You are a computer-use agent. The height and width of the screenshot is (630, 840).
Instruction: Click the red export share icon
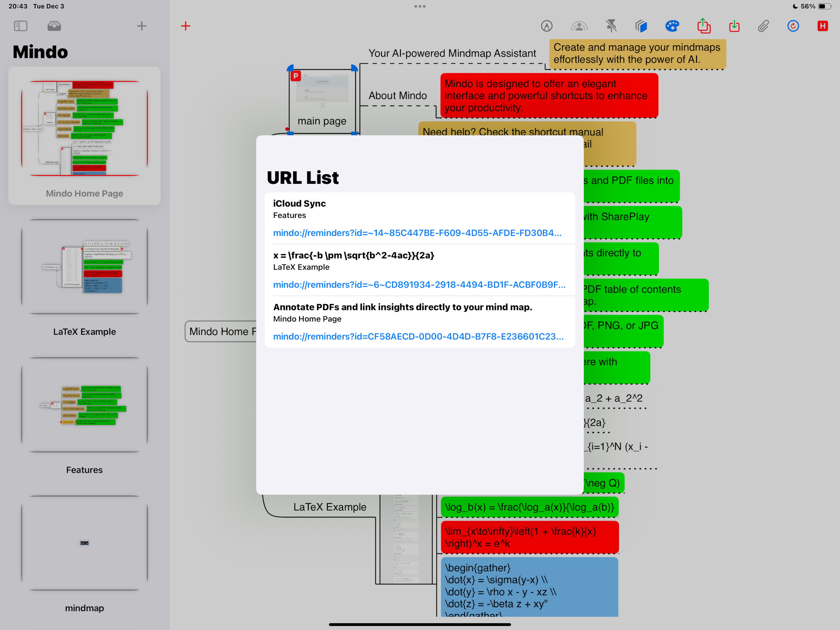[704, 26]
